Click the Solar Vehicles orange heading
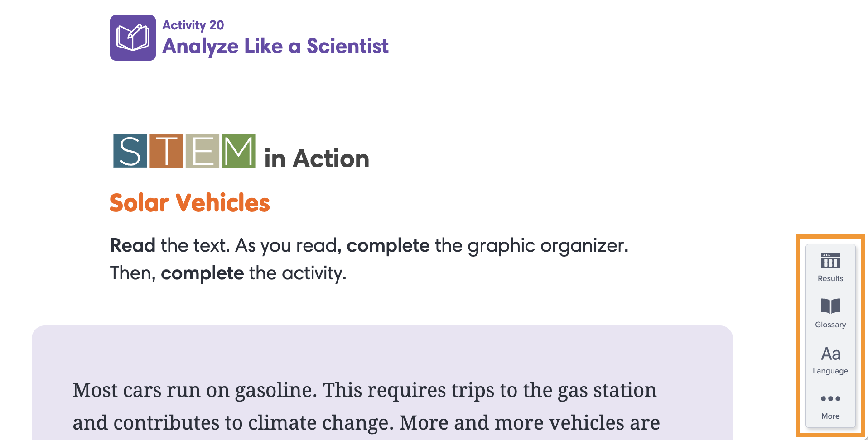Viewport: 868px width, 440px height. [190, 202]
